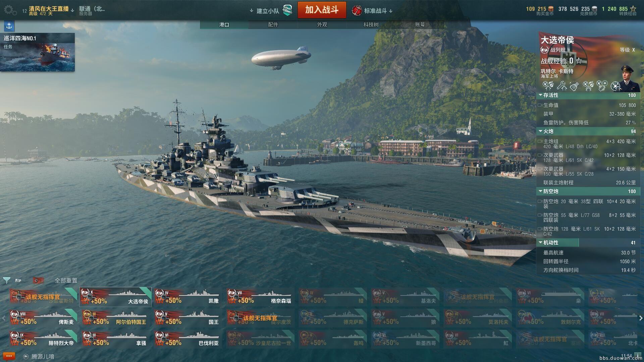Click the wrench upgrade skill icon
Viewport: 644px width, 362px height.
[562, 86]
